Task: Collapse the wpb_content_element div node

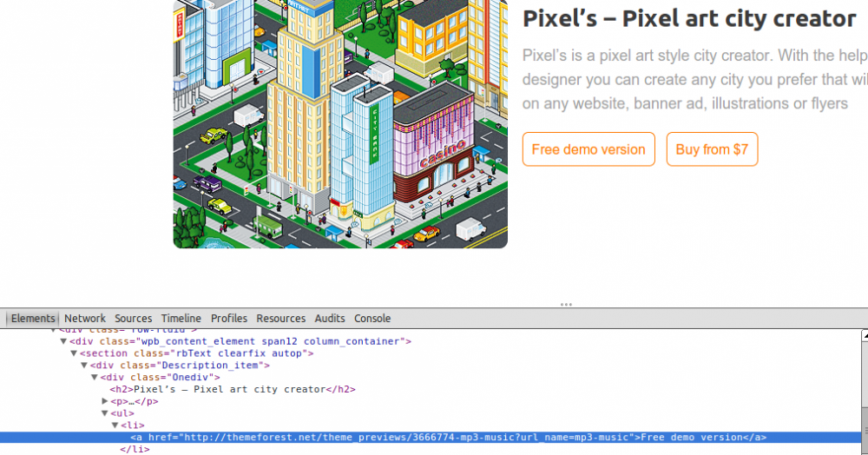Action: coord(63,342)
